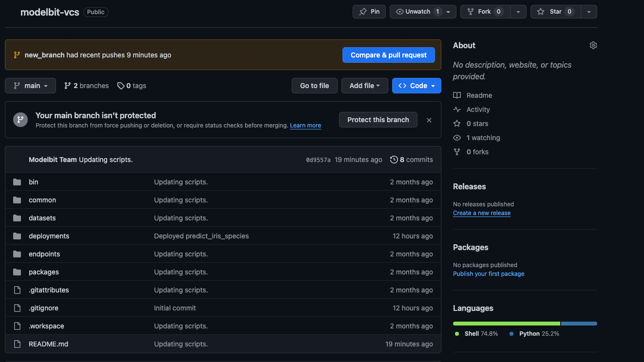The image size is (644, 362).
Task: Open the About settings gear icon
Action: pos(593,45)
